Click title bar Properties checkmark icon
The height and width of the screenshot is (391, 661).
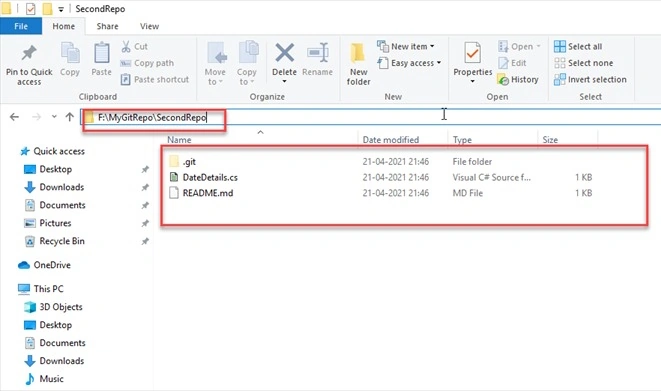click(x=31, y=8)
